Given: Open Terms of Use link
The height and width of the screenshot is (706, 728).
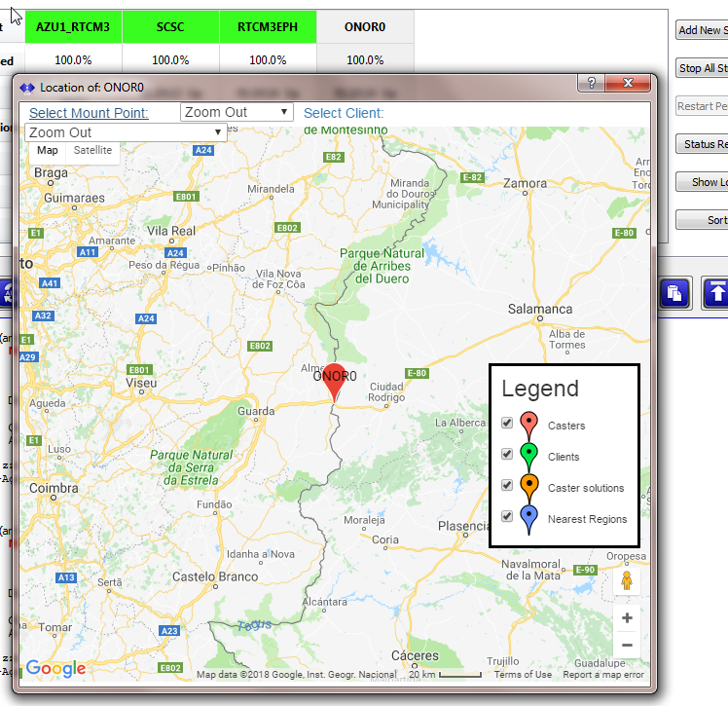Looking at the screenshot, I should pyautogui.click(x=523, y=675).
